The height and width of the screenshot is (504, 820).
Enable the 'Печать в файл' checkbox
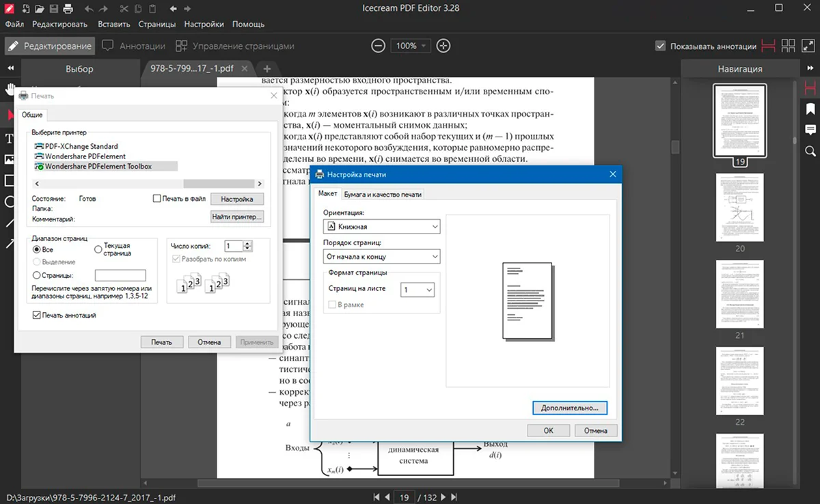pos(156,199)
